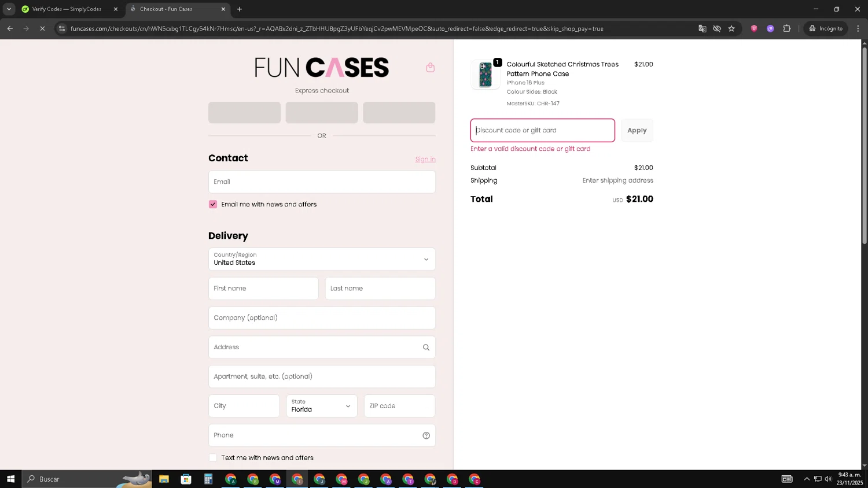Check Text me with news and offers
Viewport: 868px width, 488px height.
pyautogui.click(x=213, y=458)
